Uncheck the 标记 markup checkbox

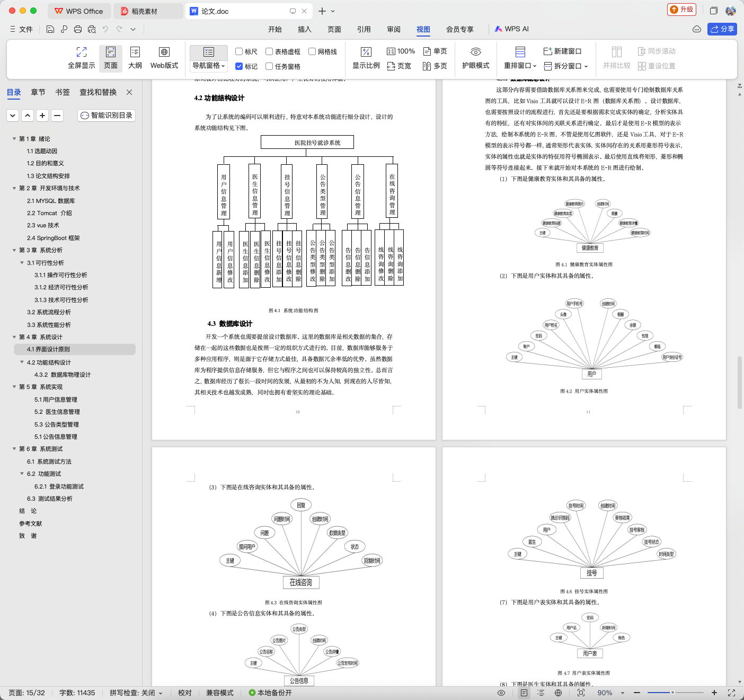239,66
